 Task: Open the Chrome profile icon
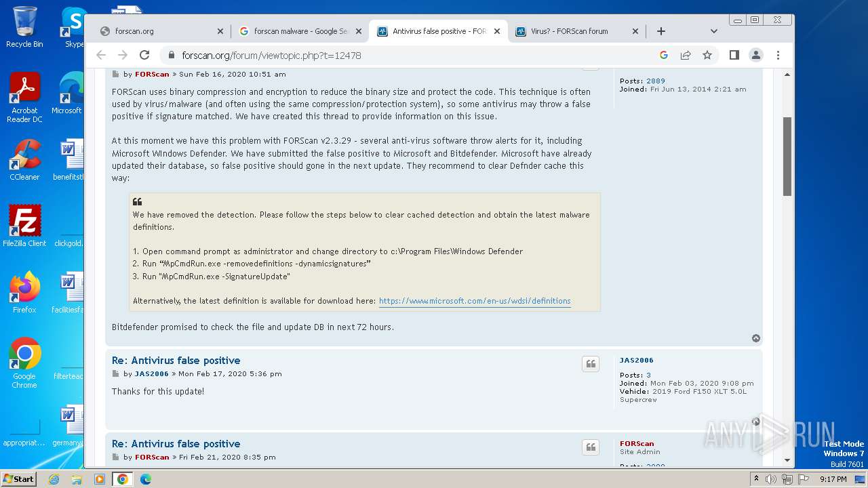click(756, 55)
